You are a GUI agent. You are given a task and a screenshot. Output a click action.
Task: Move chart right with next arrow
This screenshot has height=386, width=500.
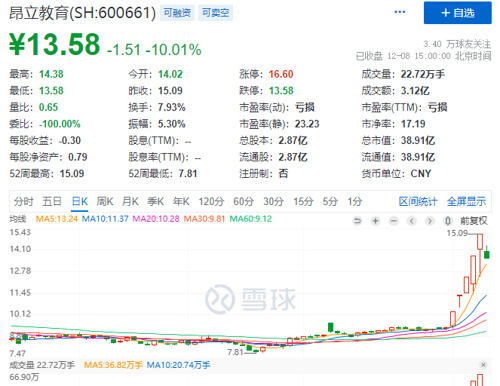tap(430, 221)
